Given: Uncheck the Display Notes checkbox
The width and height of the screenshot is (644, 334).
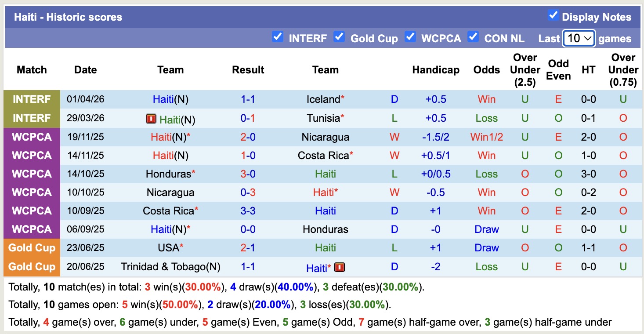Looking at the screenshot, I should pos(553,15).
